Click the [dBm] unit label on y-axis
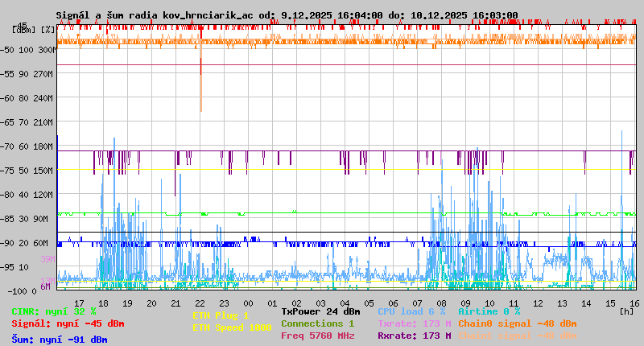This screenshot has width=644, height=346. [23, 29]
